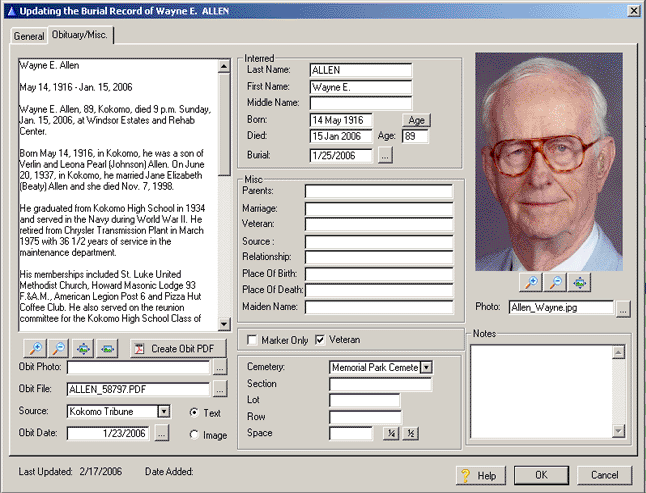
Task: Expand the Source dropdown showing Kokomo Tribune
Action: click(164, 411)
